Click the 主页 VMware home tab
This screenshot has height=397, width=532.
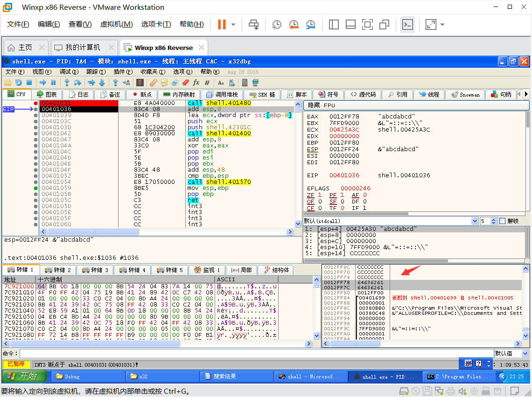(26, 48)
